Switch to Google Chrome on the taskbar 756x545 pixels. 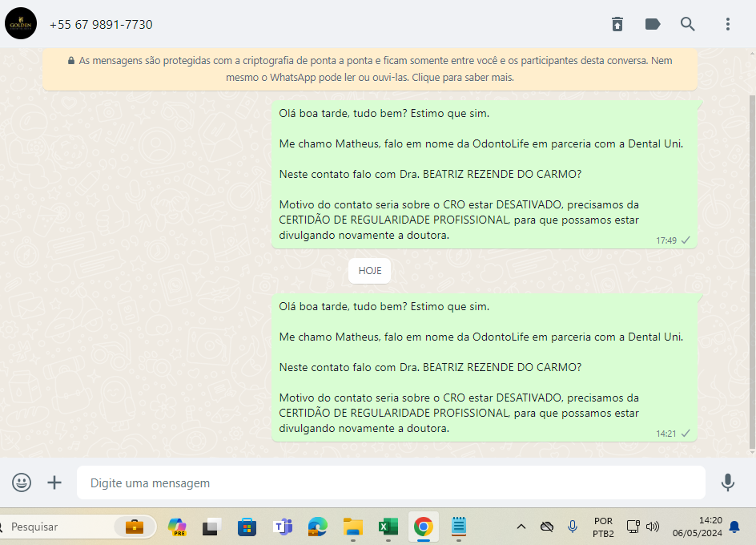[x=424, y=527]
